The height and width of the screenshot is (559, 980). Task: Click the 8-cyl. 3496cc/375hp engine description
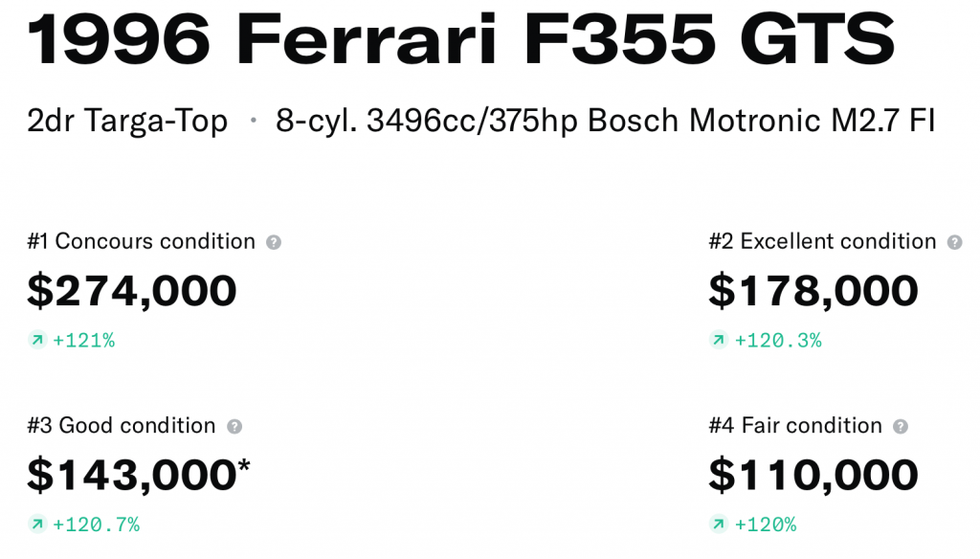[605, 122]
